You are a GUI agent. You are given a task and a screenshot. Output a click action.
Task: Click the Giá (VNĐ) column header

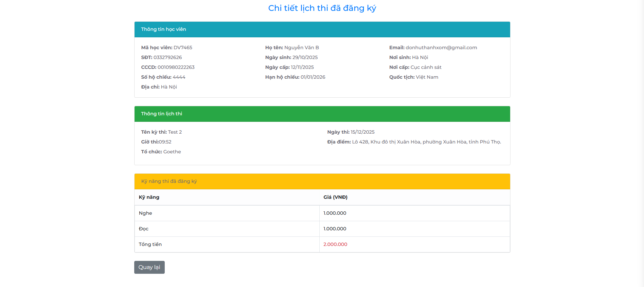point(335,197)
